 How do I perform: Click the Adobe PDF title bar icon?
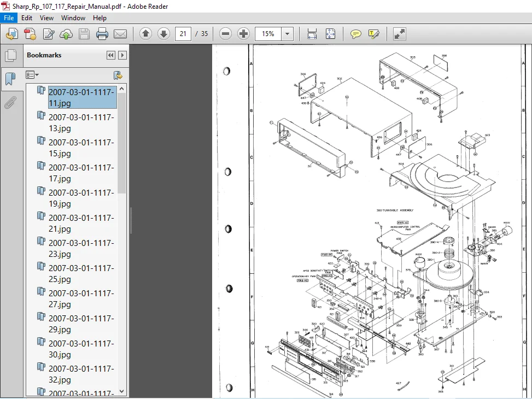pyautogui.click(x=6, y=6)
